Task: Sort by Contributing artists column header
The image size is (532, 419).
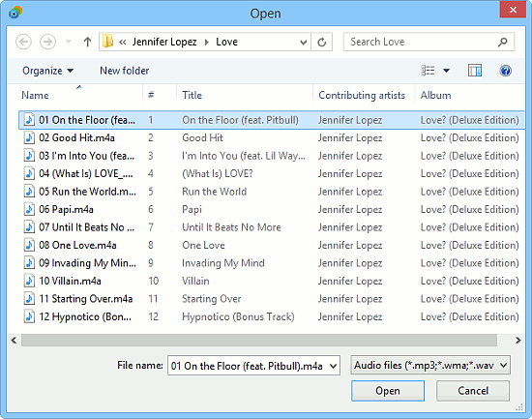Action: 362,95
